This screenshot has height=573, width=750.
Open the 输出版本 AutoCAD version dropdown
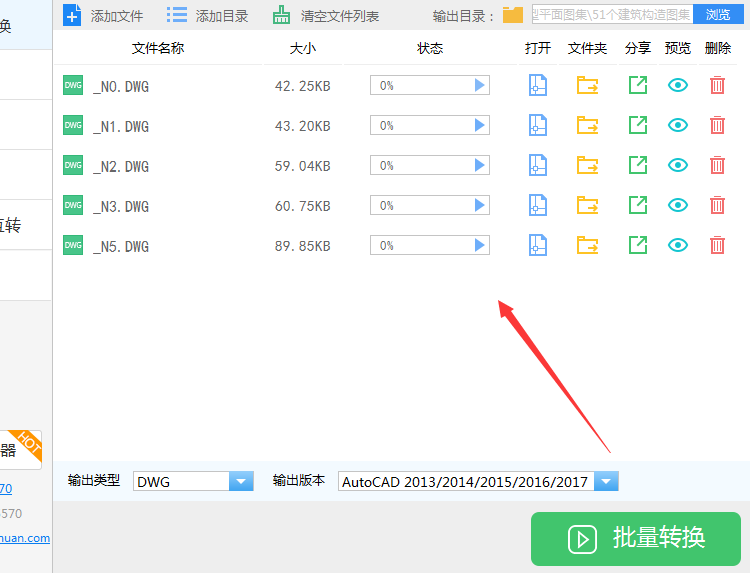click(x=606, y=482)
